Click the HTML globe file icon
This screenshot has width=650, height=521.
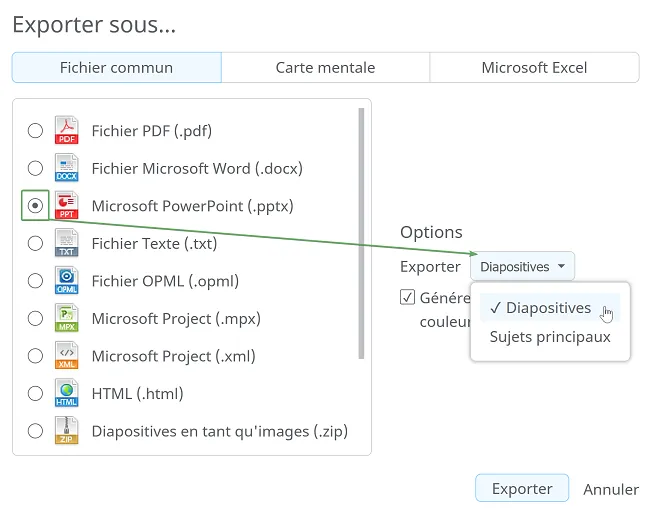tap(66, 393)
